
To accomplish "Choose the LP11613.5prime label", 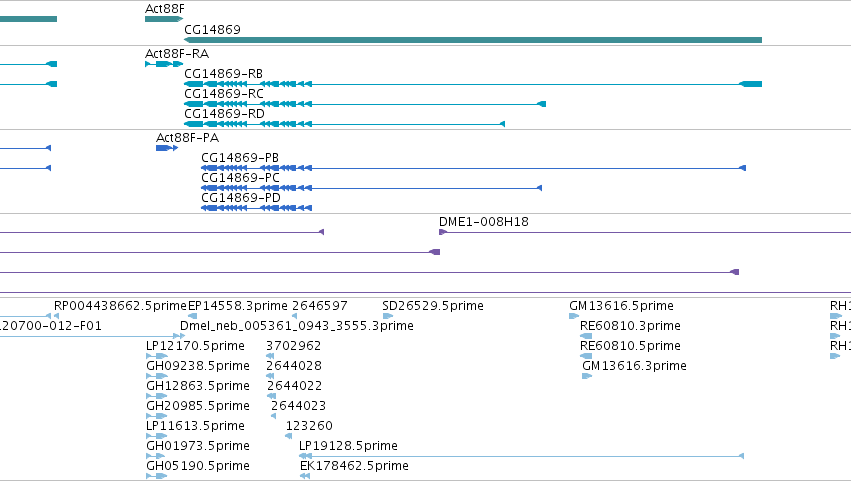I will click(195, 426).
